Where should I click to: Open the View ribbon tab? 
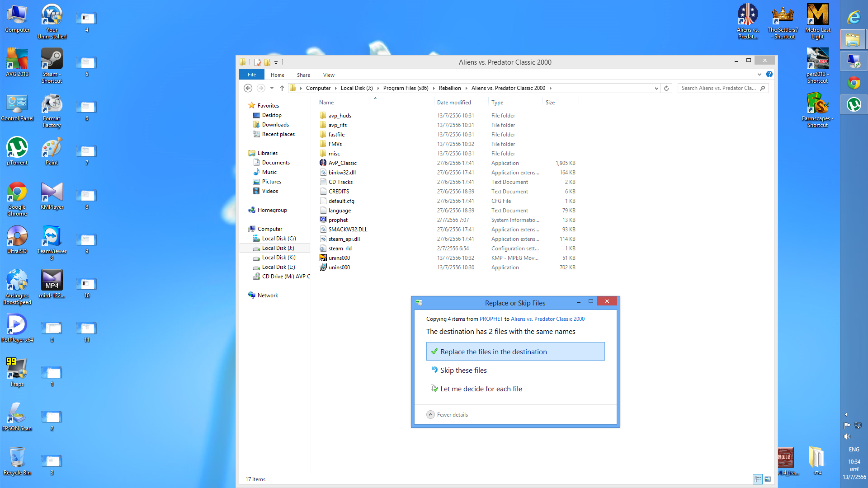[329, 75]
